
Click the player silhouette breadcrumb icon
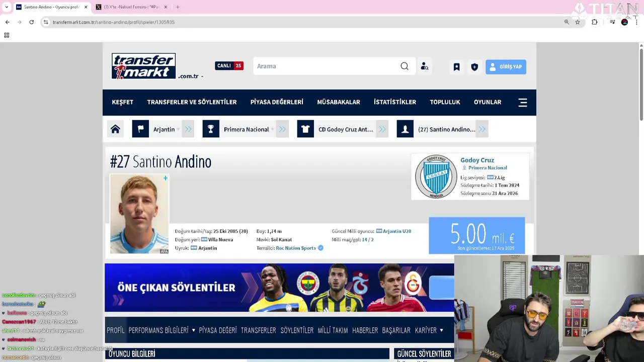[405, 129]
